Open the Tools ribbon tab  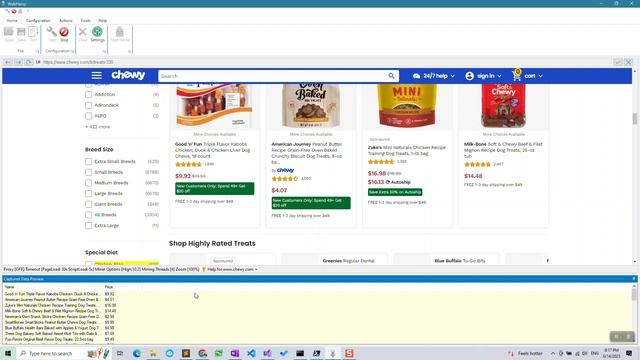click(x=85, y=20)
